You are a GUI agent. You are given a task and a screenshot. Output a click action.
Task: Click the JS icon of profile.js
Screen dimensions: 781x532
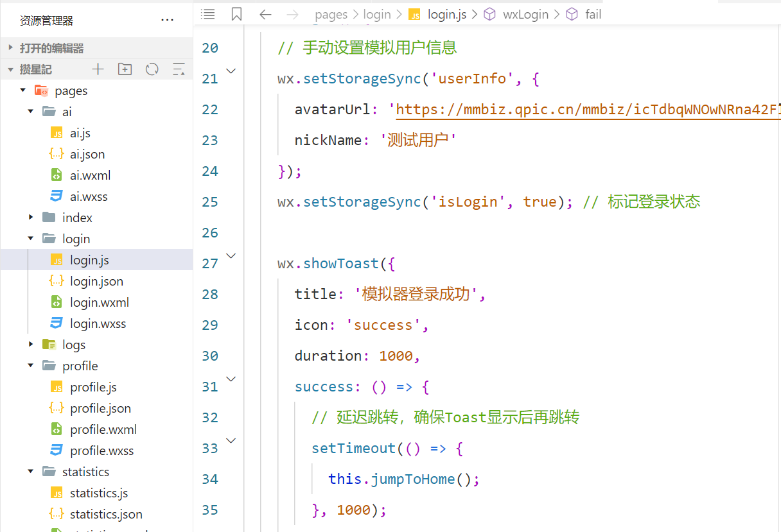tap(57, 387)
